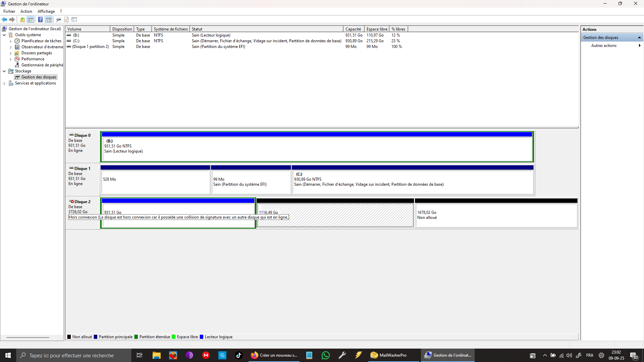This screenshot has height=362, width=644.
Task: Click the settings list toolbar icon
Action: (x=74, y=19)
